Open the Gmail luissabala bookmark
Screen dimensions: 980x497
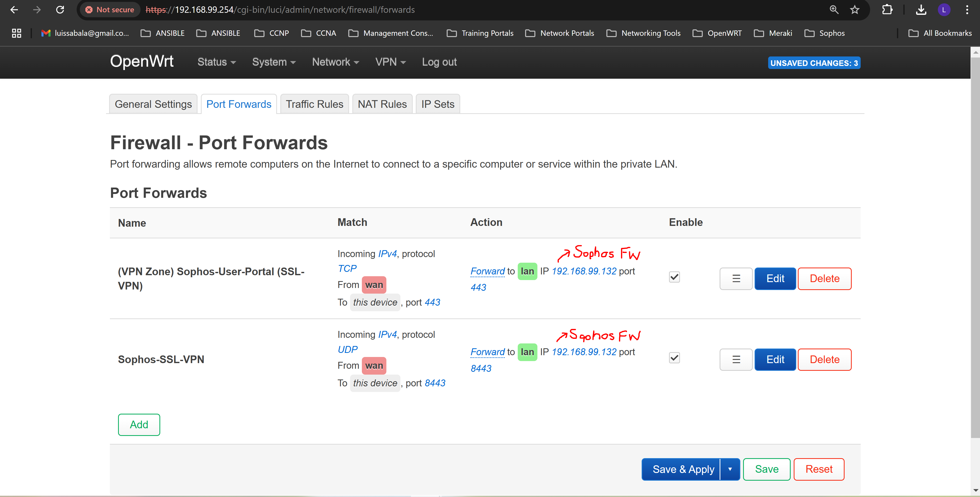85,33
